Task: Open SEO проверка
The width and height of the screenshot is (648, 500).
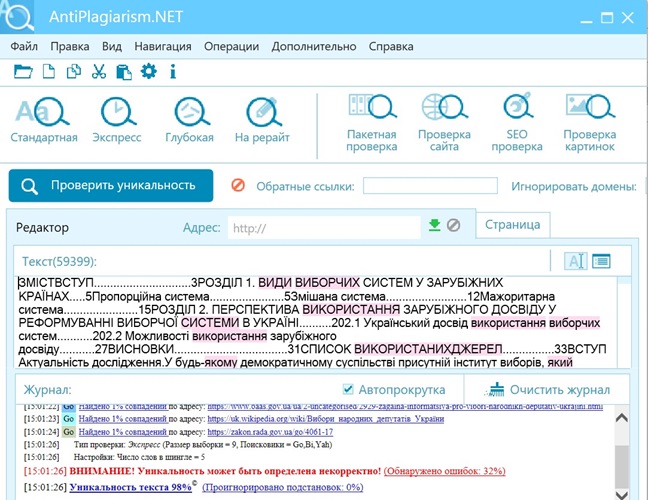Action: click(517, 123)
